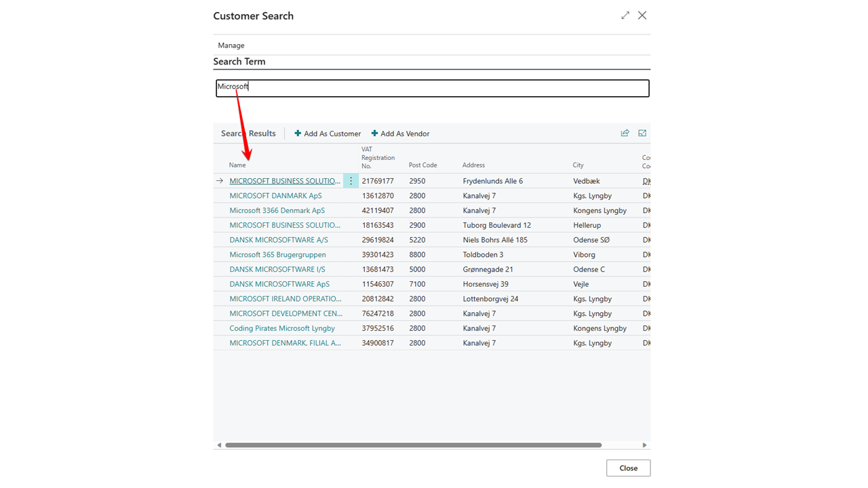Image resolution: width=868 pixels, height=488 pixels.
Task: Click the address Horsensvej 39
Action: point(486,284)
